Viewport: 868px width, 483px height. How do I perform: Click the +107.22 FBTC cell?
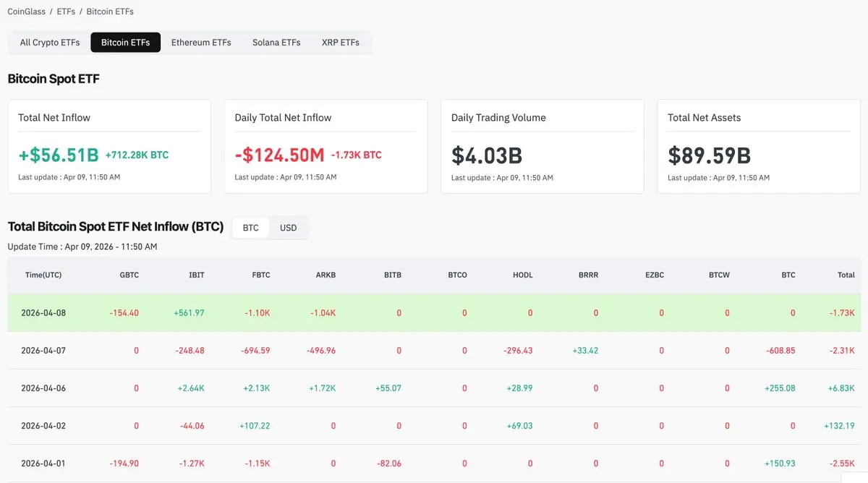coord(255,426)
